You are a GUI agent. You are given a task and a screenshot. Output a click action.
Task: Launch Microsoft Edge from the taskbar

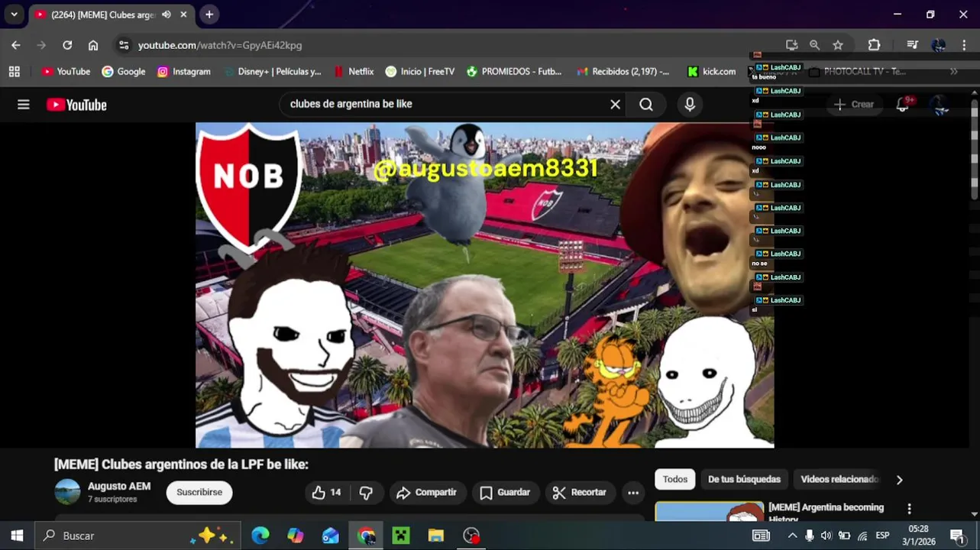point(260,535)
